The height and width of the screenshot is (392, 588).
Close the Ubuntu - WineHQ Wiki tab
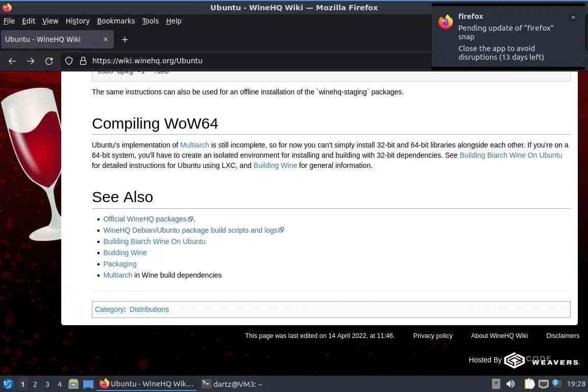click(x=106, y=39)
